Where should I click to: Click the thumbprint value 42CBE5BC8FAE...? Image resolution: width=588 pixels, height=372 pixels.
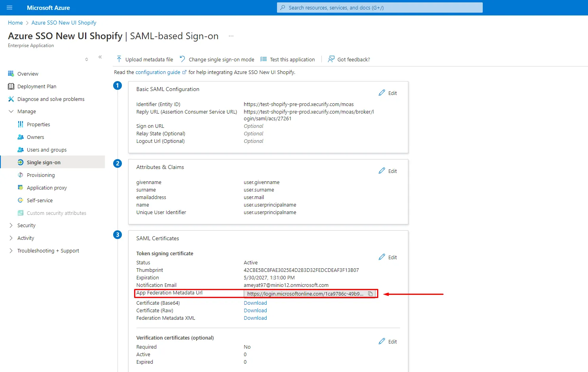coord(301,270)
